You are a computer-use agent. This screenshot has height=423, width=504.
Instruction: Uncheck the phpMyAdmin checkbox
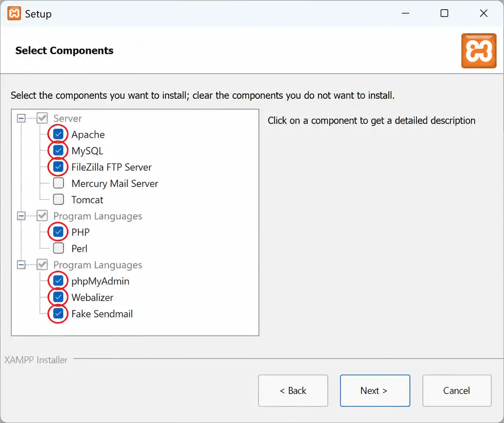point(58,281)
